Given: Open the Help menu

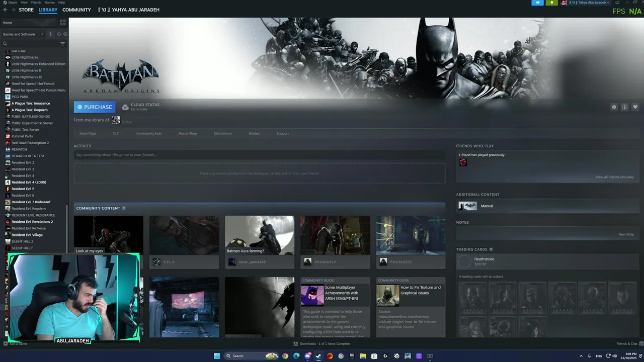Looking at the screenshot, I should click(61, 3).
